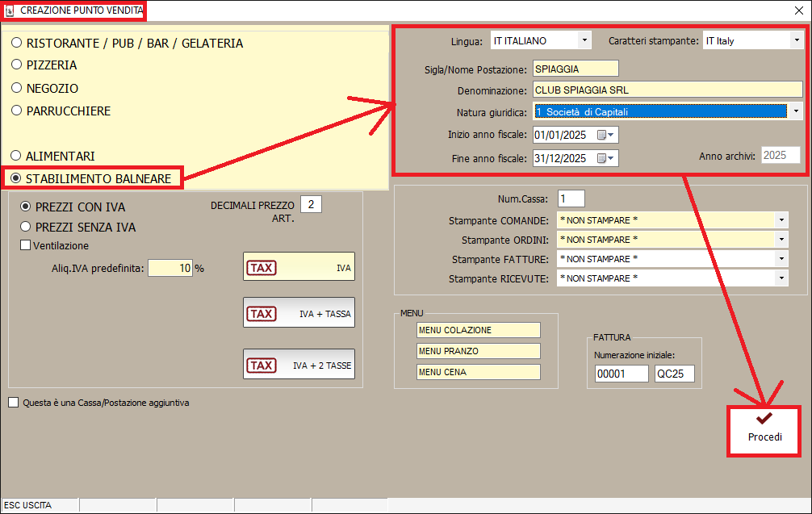
Task: Click the Num.Cassa input box
Action: pyautogui.click(x=571, y=198)
